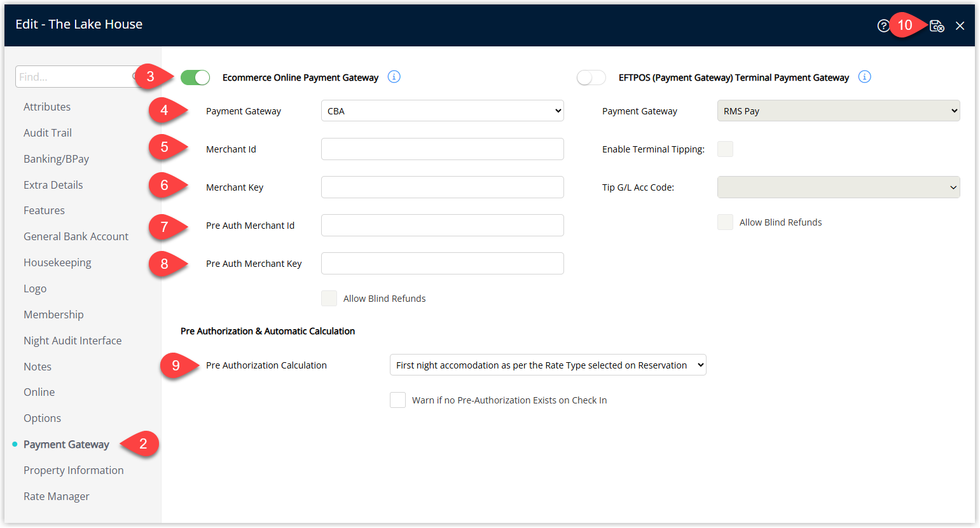Expand the Tip G/L Acc Code dropdown
This screenshot has height=528, width=980.
pos(838,187)
